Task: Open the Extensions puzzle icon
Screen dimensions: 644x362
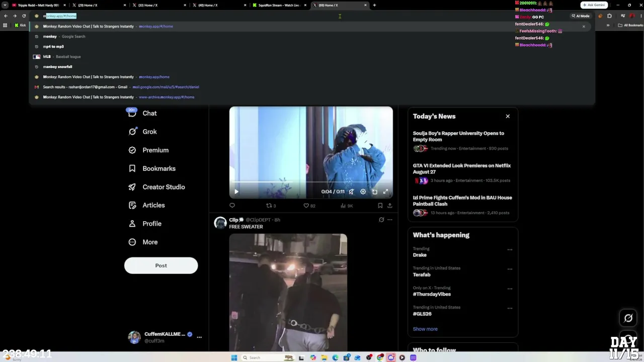Action: pyautogui.click(x=609, y=16)
